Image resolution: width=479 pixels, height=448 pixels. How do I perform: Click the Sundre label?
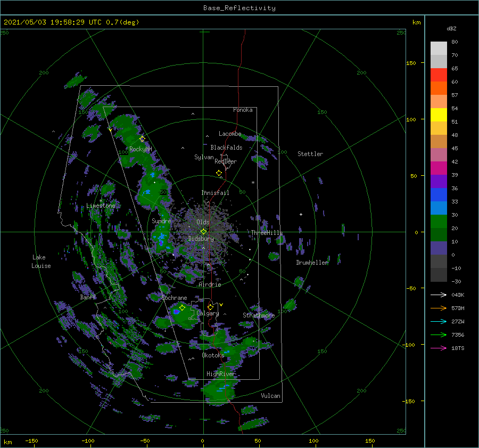click(x=161, y=221)
